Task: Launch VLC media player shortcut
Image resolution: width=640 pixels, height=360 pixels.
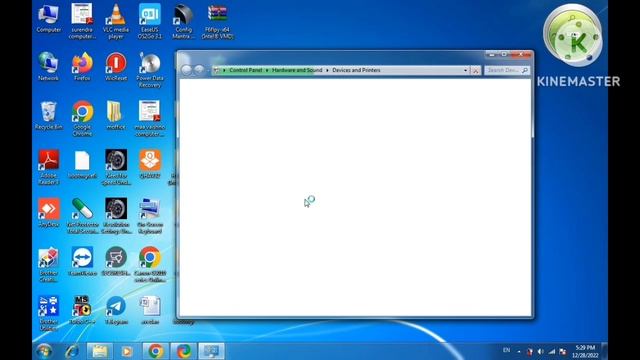Action: (116, 21)
